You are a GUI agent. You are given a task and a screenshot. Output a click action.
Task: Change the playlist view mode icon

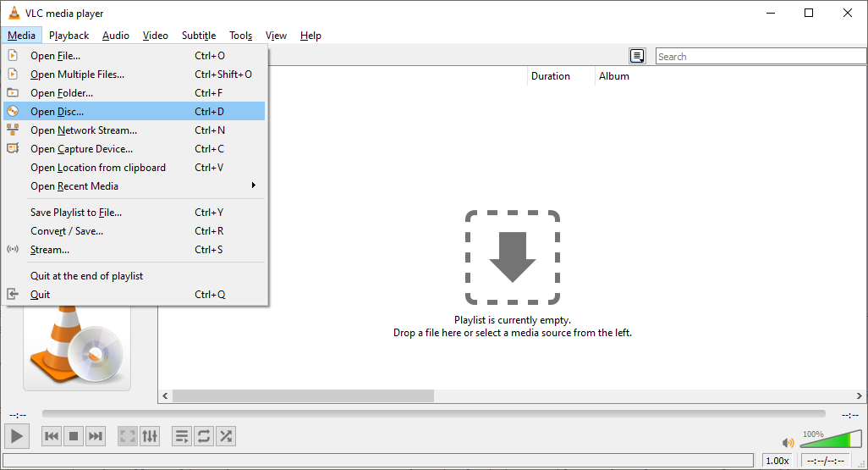pos(638,56)
